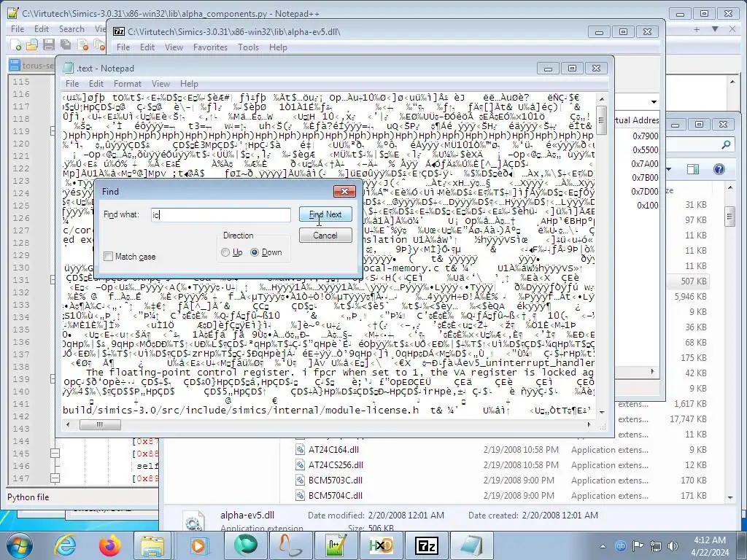Click the Explorer search magnifier icon
The image size is (747, 560).
pos(726,144)
